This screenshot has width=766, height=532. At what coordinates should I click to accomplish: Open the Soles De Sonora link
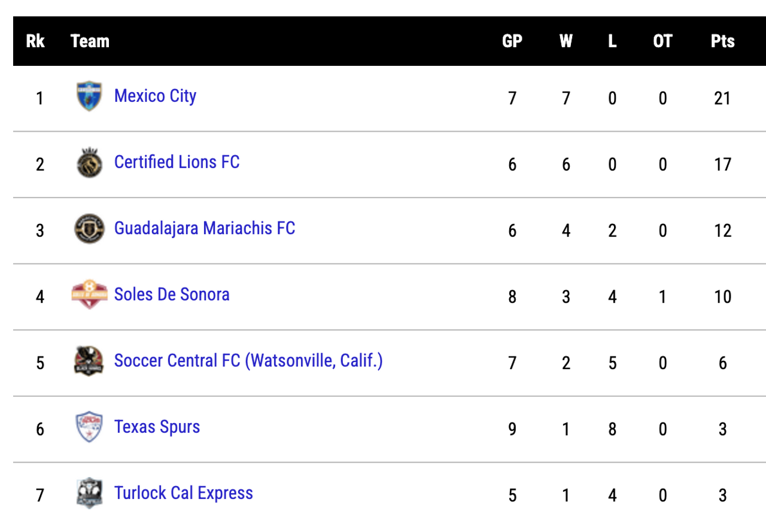coord(172,294)
